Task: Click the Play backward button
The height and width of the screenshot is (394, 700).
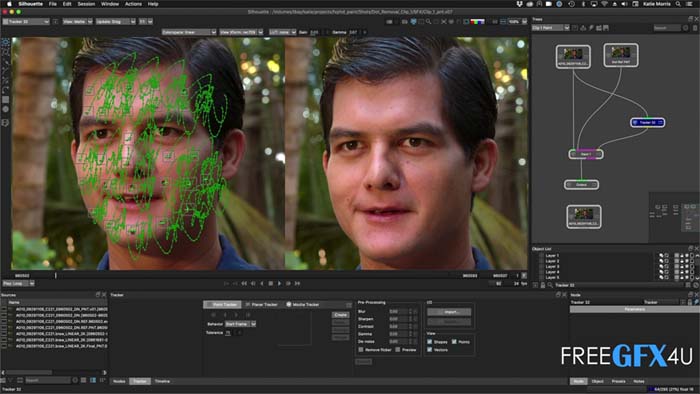Action: pyautogui.click(x=262, y=283)
